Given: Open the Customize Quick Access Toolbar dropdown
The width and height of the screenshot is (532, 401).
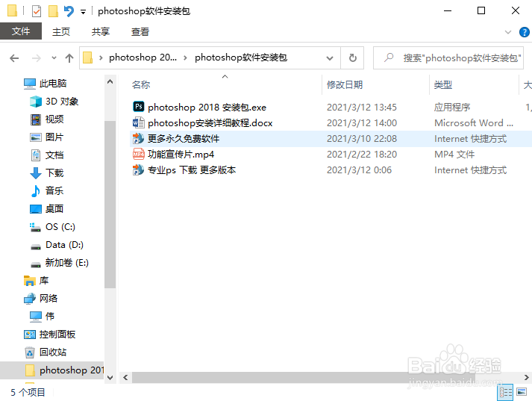Looking at the screenshot, I should coord(83,12).
